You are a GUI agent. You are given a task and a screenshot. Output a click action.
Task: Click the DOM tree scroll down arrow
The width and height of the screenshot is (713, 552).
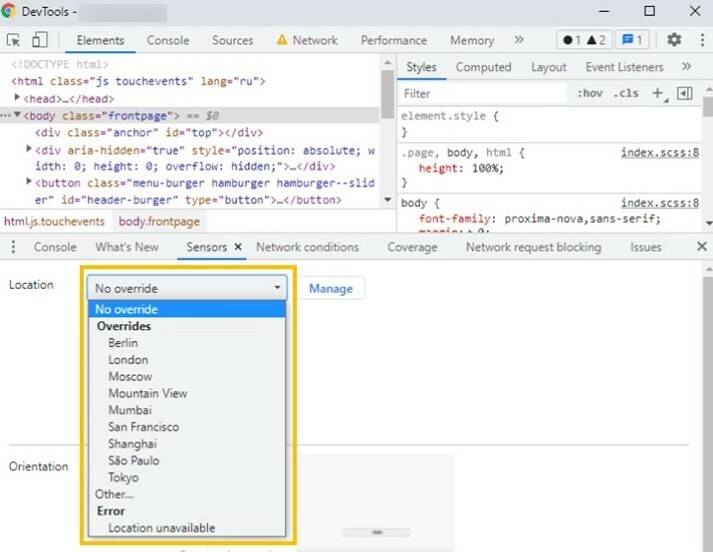tap(387, 200)
